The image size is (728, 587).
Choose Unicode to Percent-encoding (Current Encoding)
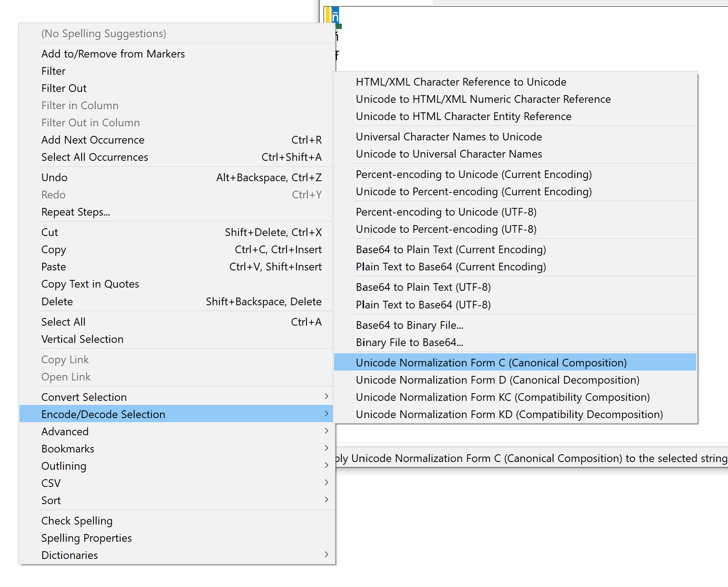(515, 192)
